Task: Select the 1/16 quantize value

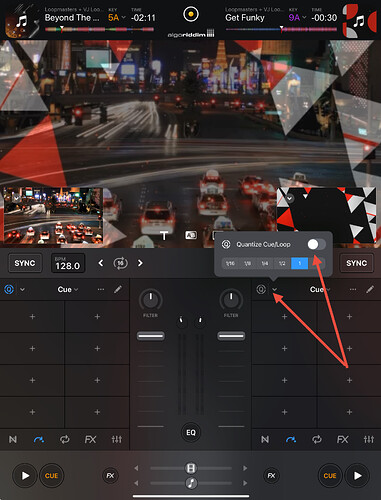Action: coord(230,263)
